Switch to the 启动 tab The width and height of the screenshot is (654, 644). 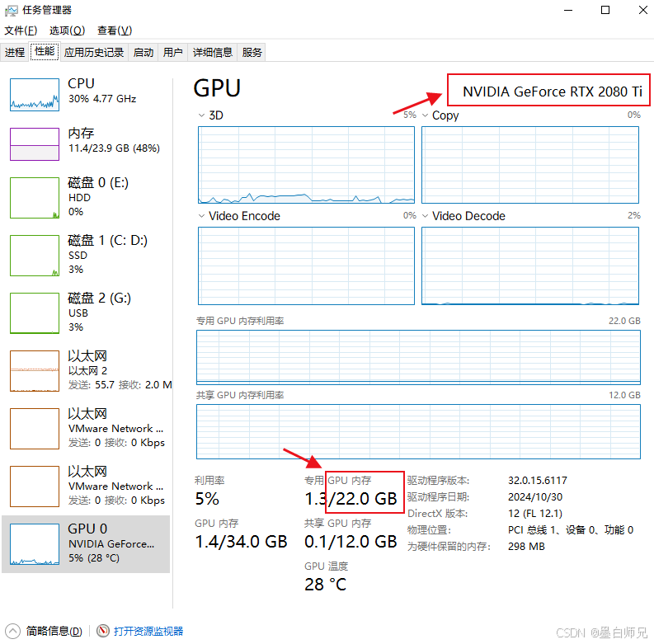(143, 52)
